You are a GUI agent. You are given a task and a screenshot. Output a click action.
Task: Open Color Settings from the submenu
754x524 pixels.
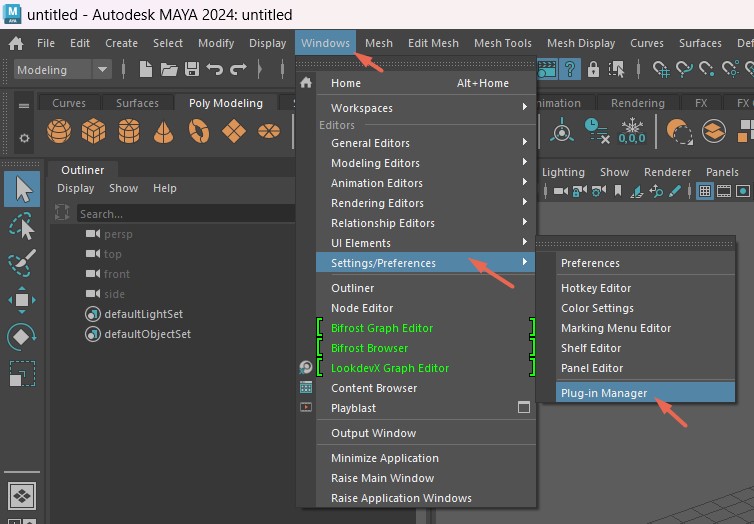point(645,308)
